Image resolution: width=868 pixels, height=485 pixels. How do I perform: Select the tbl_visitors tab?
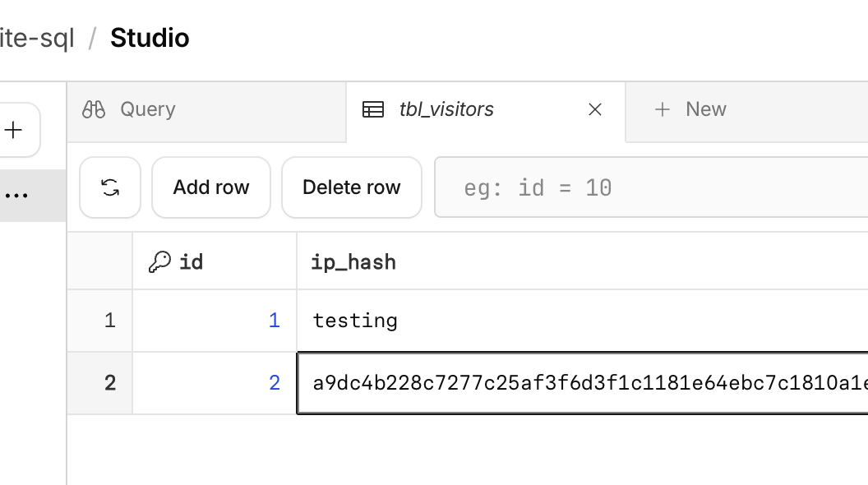click(x=446, y=109)
